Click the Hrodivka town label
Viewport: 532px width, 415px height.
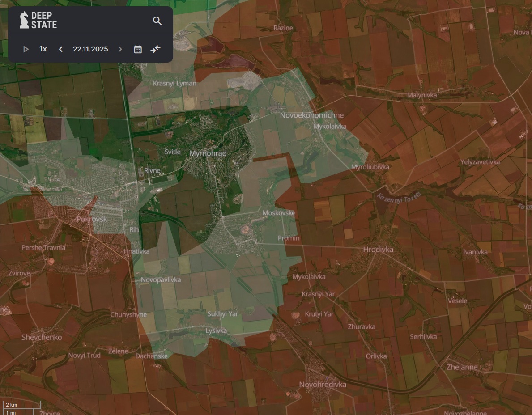(x=378, y=250)
